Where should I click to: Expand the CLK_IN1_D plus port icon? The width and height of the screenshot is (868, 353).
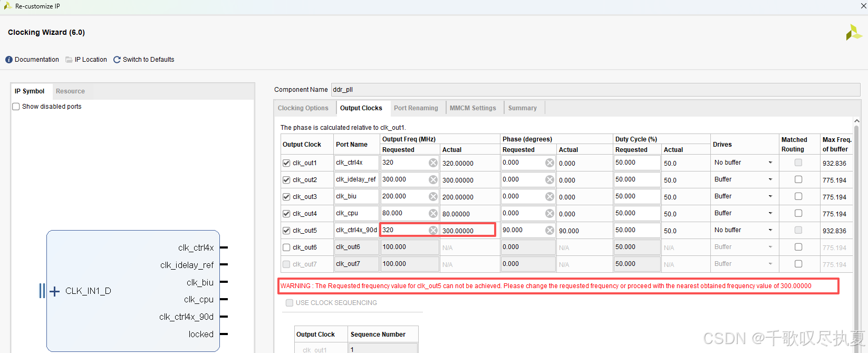click(54, 291)
